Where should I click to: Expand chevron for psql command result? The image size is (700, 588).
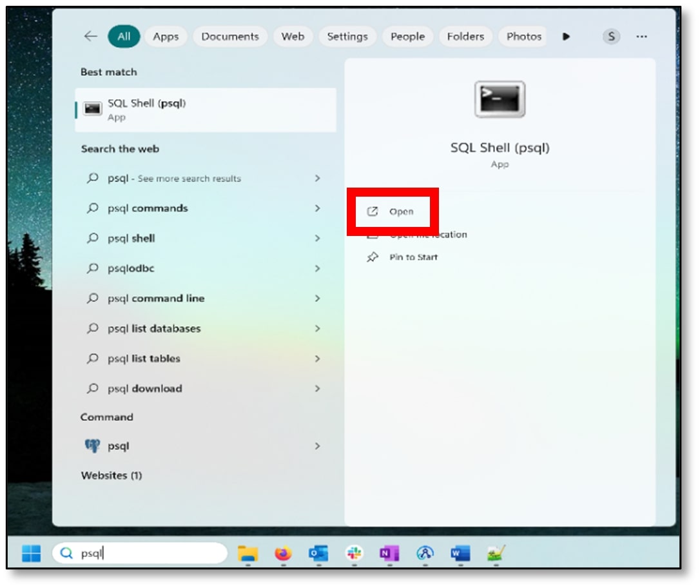tap(317, 446)
